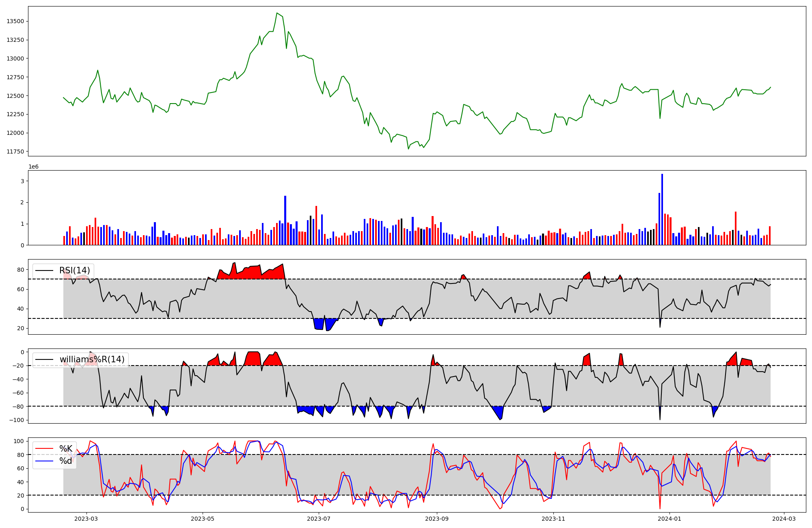This screenshot has height=528, width=812.
Task: Click the 11750 price axis label
Action: [x=15, y=151]
